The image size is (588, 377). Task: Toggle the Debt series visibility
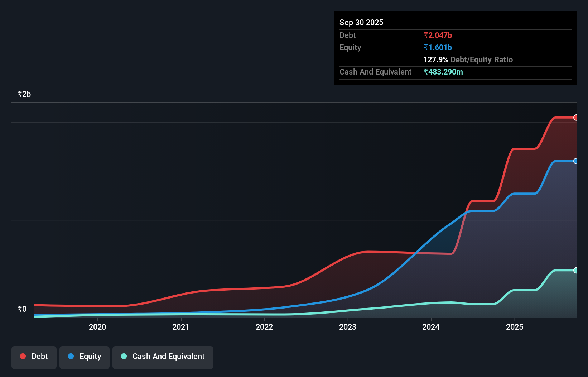tap(34, 357)
